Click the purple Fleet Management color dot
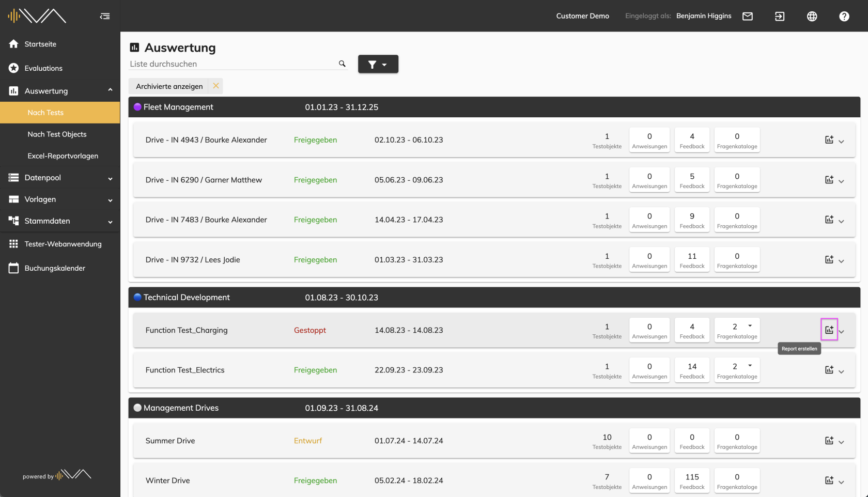Screen dimensions: 868x497 click(137, 107)
